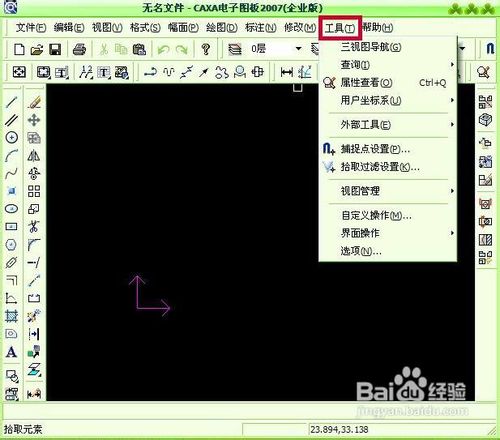Select the Fillet corner transition tool
This screenshot has width=500, height=440.
[x=34, y=245]
